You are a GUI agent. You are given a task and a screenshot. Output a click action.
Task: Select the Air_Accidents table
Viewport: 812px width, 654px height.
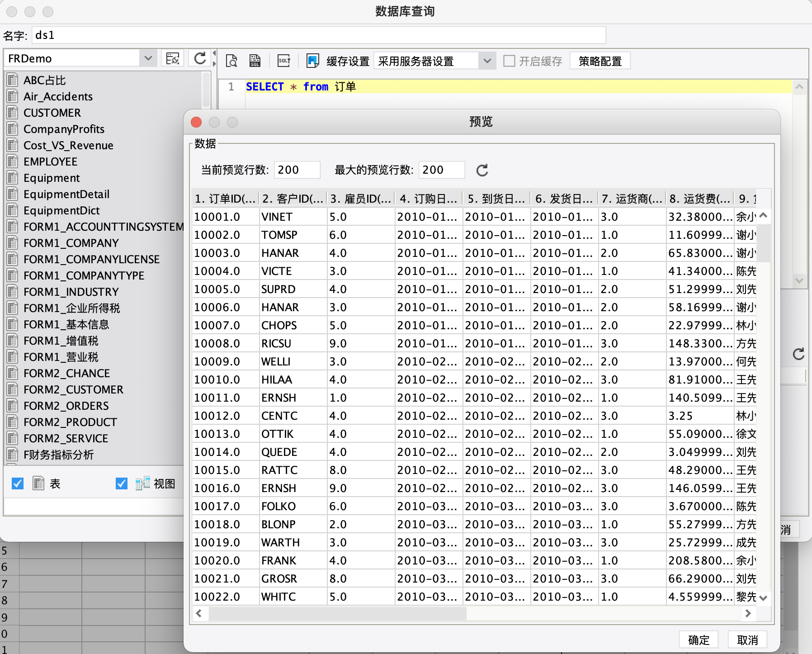point(58,96)
